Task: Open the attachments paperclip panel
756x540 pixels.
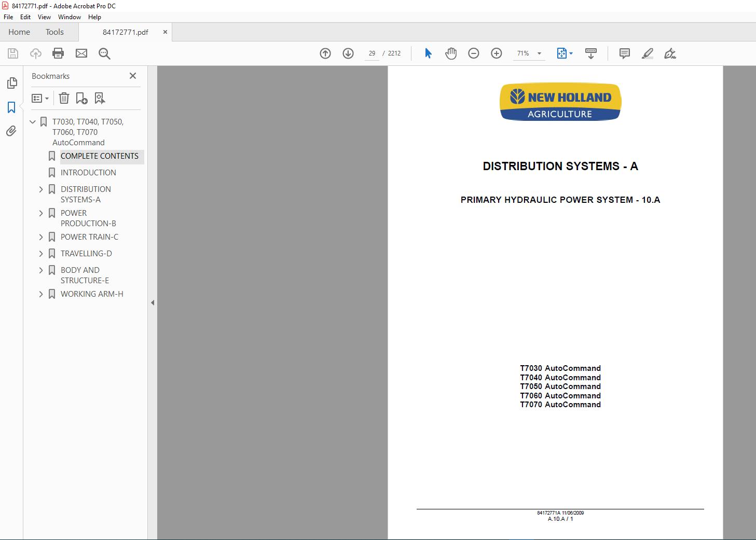Action: pyautogui.click(x=11, y=131)
